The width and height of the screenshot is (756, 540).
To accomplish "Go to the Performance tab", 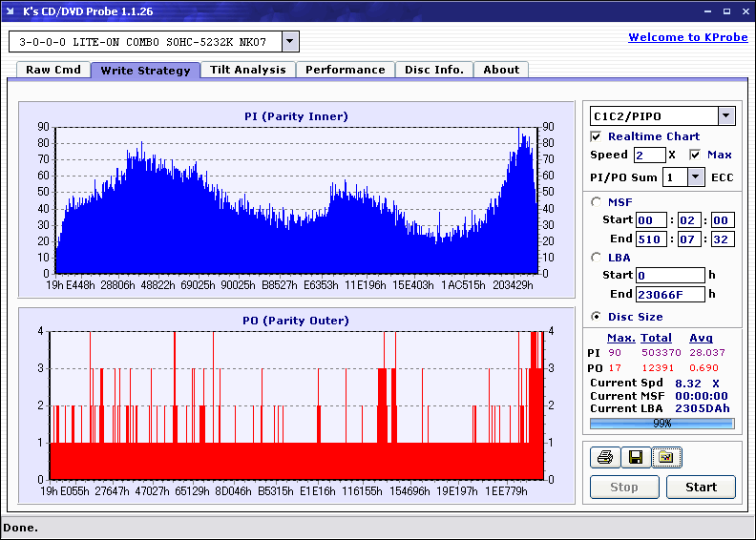I will [345, 70].
